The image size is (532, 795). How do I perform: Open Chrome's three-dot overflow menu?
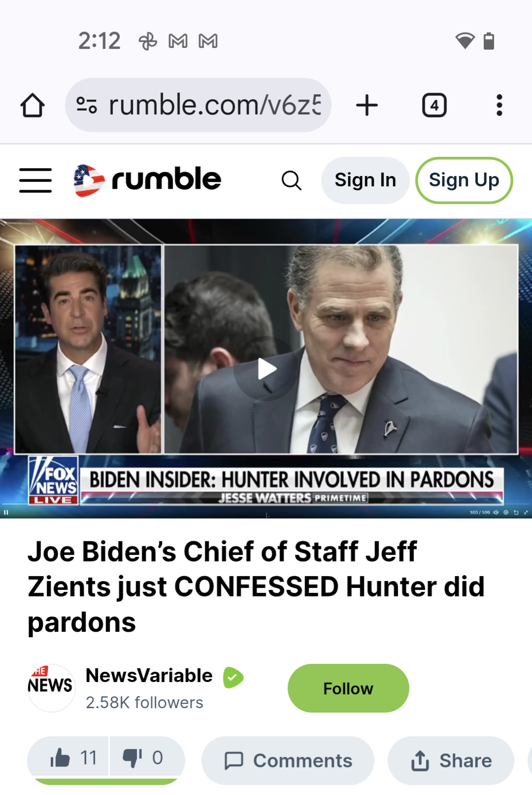click(x=499, y=105)
